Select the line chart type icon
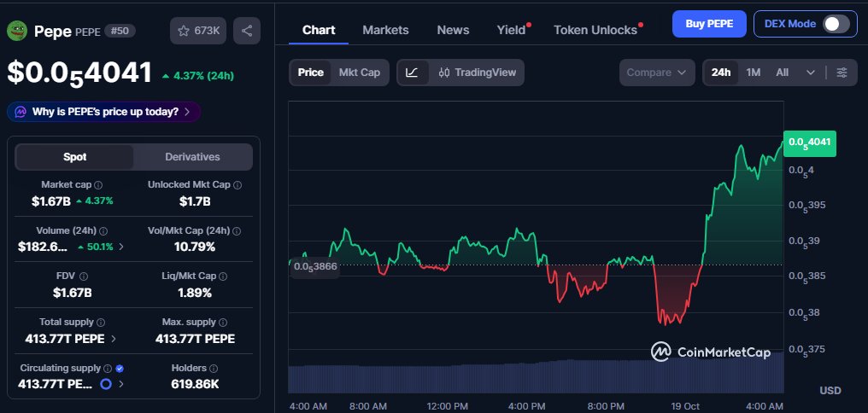Viewport: 868px width, 413px height. click(412, 73)
